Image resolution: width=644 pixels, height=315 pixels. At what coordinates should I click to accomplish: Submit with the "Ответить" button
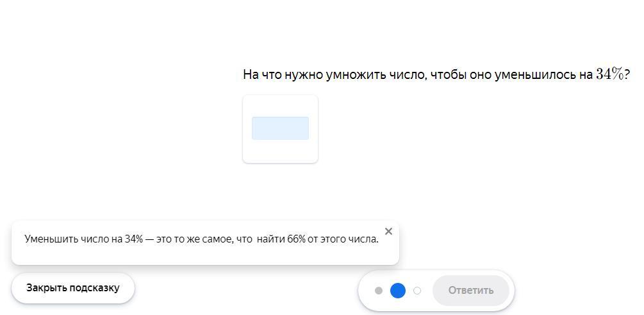[x=470, y=291]
